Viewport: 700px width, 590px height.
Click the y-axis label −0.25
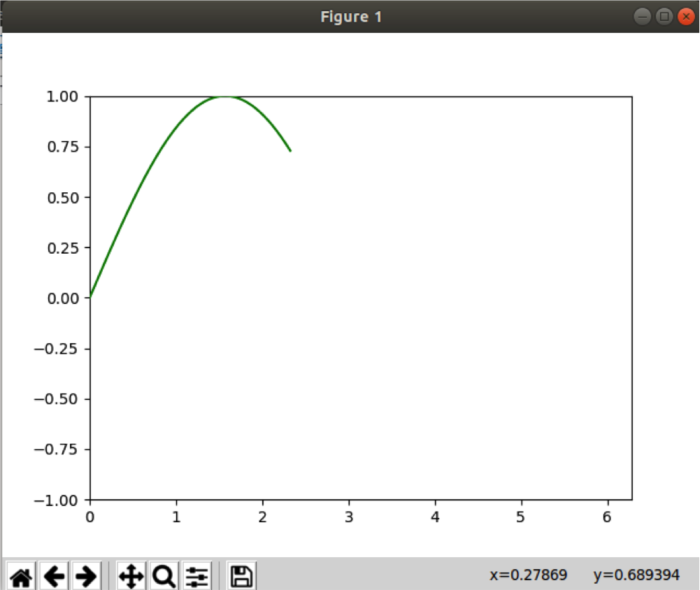coord(56,349)
